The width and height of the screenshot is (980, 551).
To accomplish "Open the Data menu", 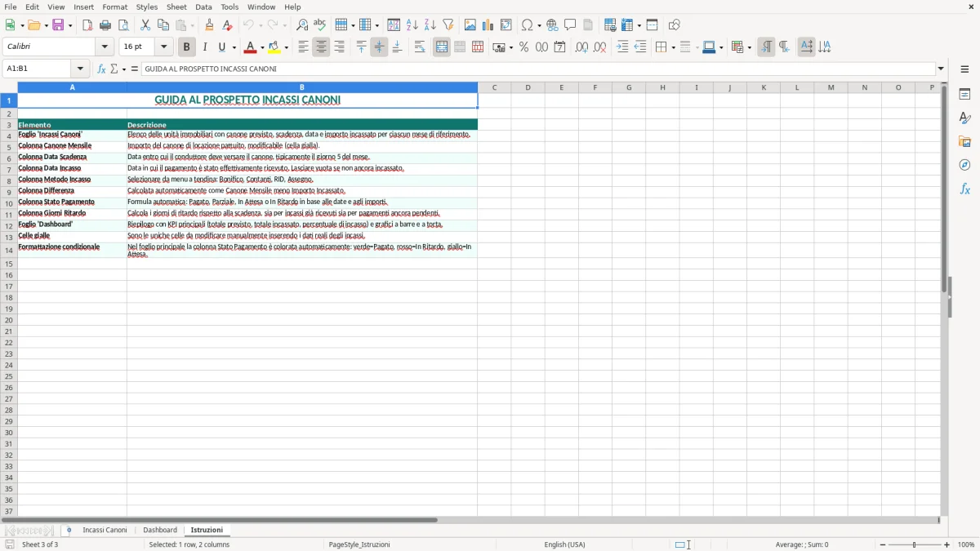I will tap(203, 7).
